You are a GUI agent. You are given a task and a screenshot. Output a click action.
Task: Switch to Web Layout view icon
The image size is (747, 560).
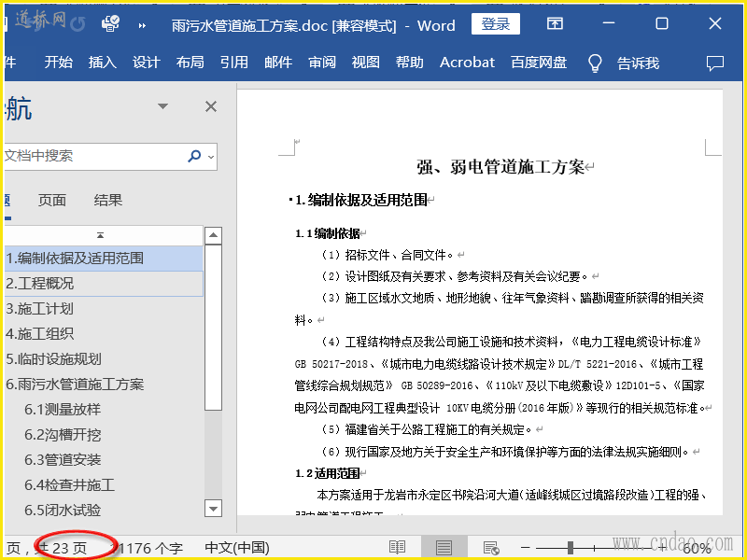491,548
